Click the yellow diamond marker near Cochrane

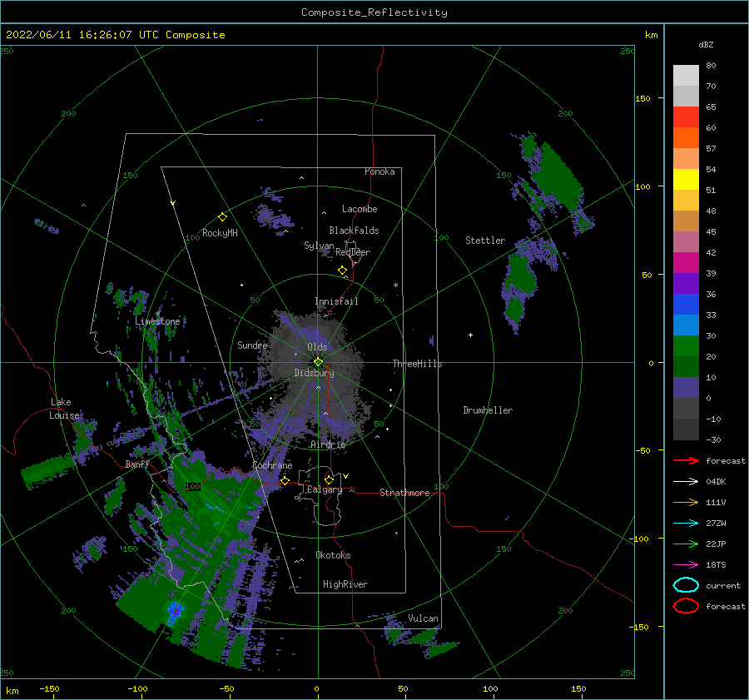[x=285, y=480]
